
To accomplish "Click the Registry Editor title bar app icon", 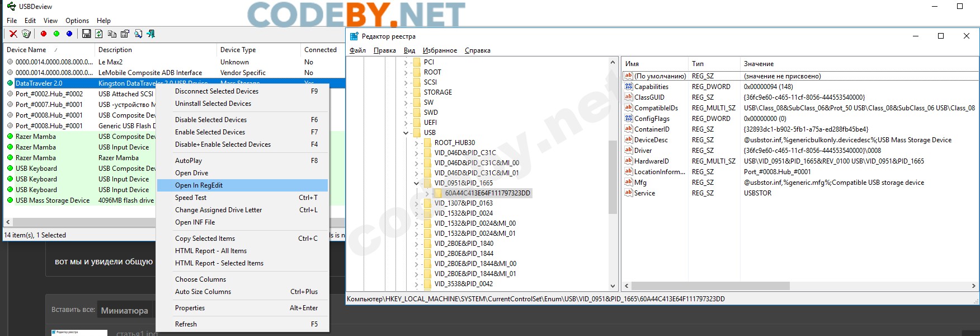I will pyautogui.click(x=354, y=36).
